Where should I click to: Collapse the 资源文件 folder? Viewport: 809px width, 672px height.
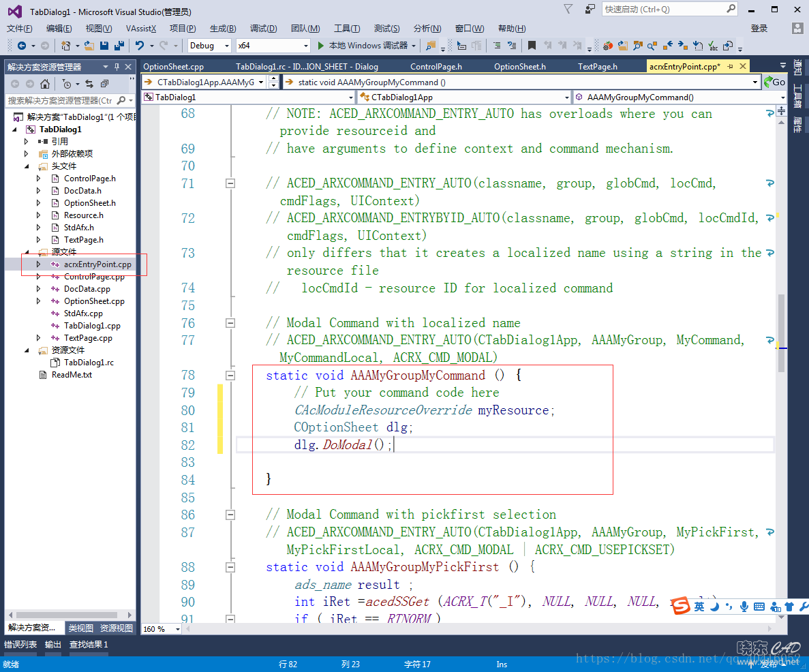(x=27, y=350)
